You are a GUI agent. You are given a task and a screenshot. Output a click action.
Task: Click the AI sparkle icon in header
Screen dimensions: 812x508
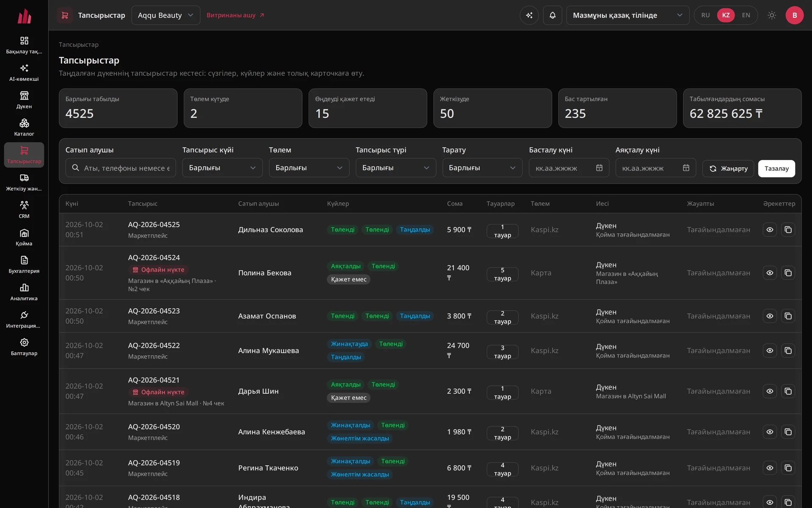(529, 15)
